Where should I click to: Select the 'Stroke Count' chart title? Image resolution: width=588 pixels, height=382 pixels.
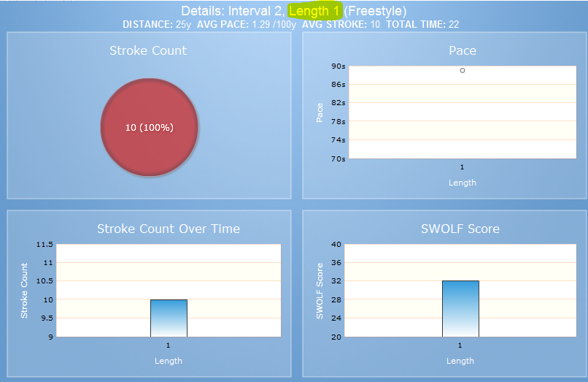point(148,50)
